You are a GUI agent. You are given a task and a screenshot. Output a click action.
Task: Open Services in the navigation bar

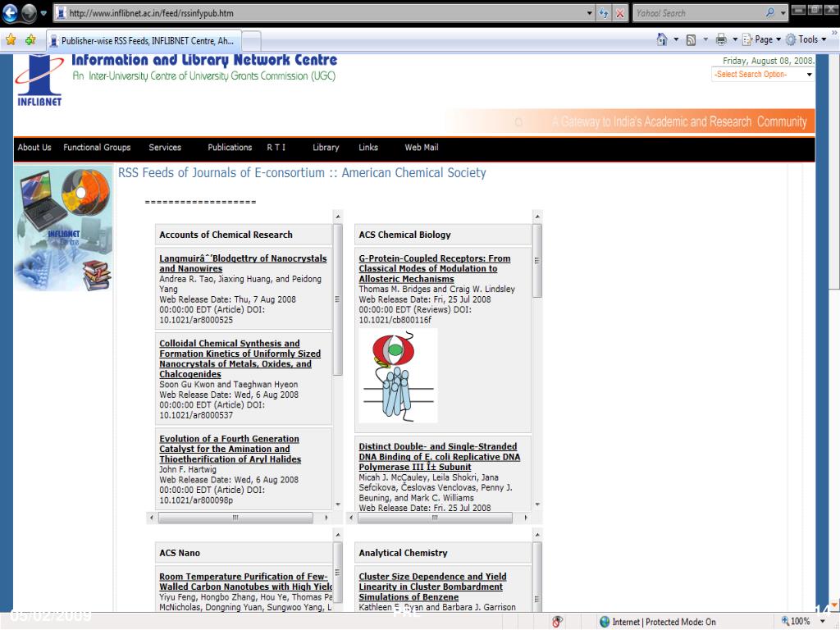click(x=165, y=148)
